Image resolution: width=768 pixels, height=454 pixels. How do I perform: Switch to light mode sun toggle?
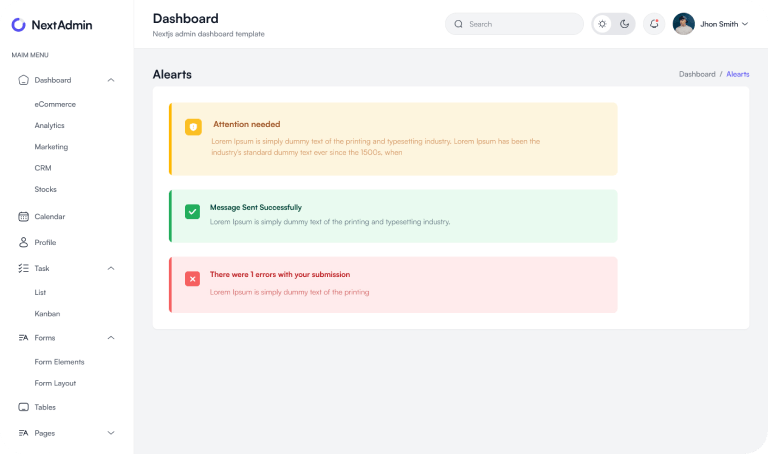[602, 24]
